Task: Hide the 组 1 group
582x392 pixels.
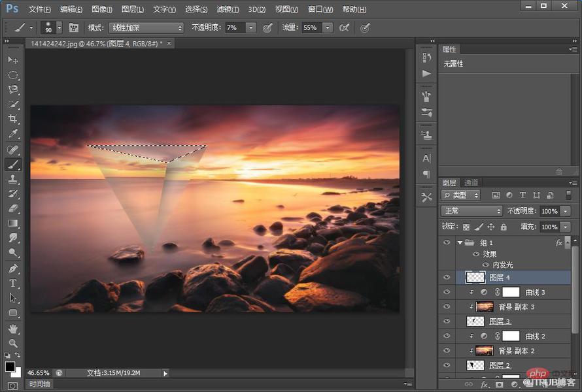Action: coord(447,242)
